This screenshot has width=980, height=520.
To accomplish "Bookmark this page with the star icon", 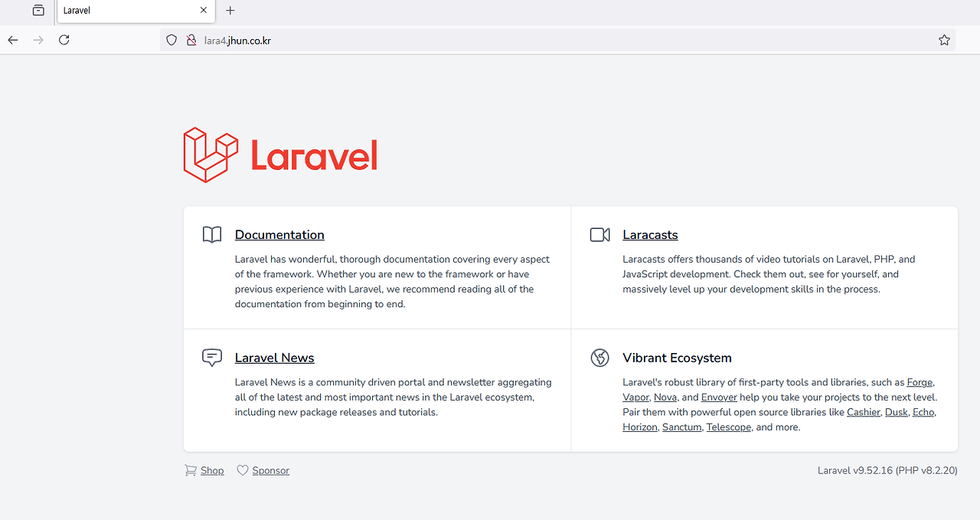I will [944, 40].
